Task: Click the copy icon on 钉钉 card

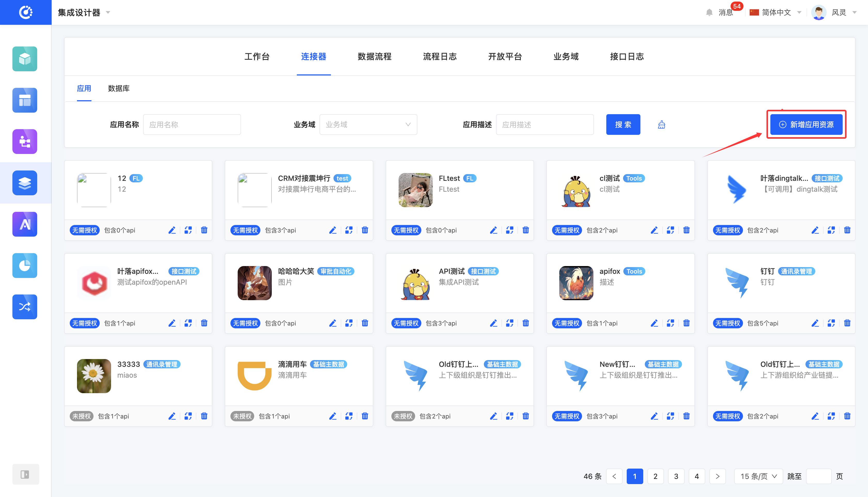Action: pos(831,323)
